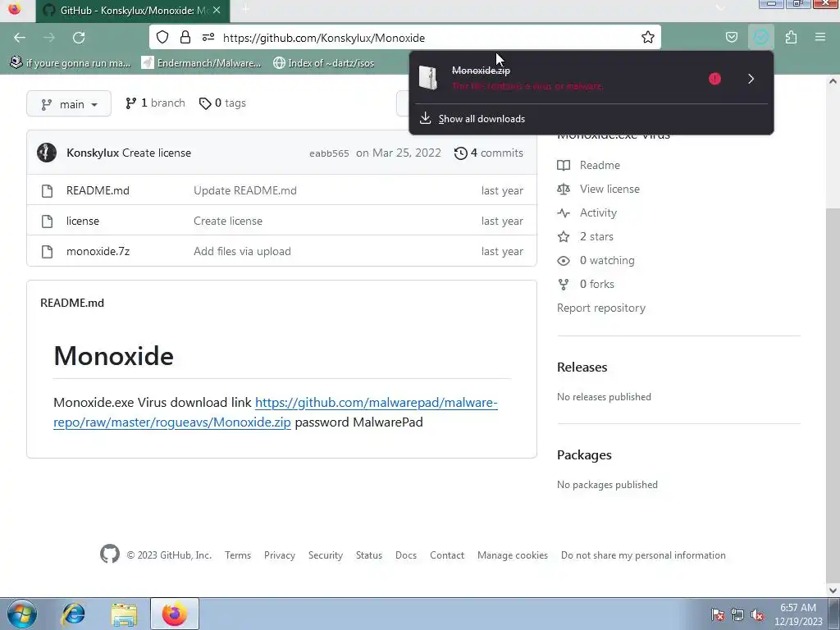Click the GitHub footer logo
The width and height of the screenshot is (840, 630).
110,554
